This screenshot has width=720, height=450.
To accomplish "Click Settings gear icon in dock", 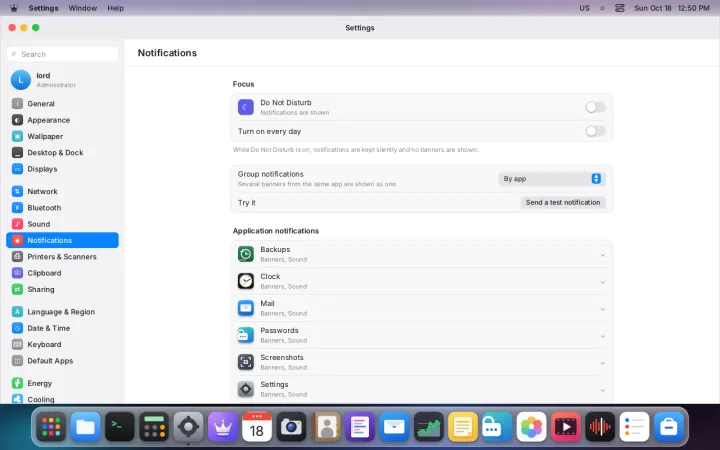I will [x=188, y=427].
